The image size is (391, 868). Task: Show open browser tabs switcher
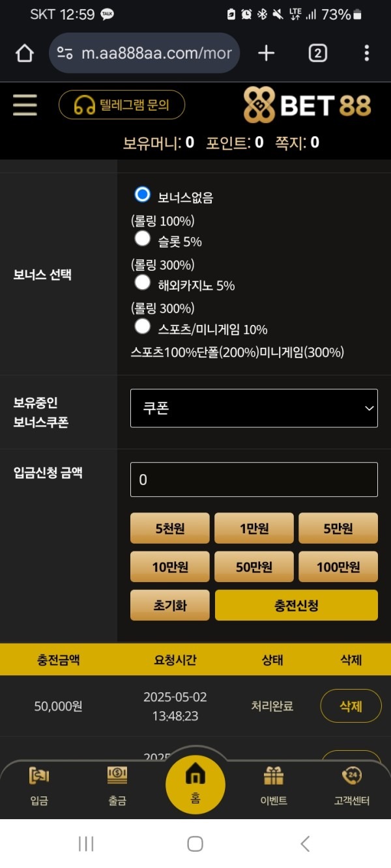(x=317, y=53)
